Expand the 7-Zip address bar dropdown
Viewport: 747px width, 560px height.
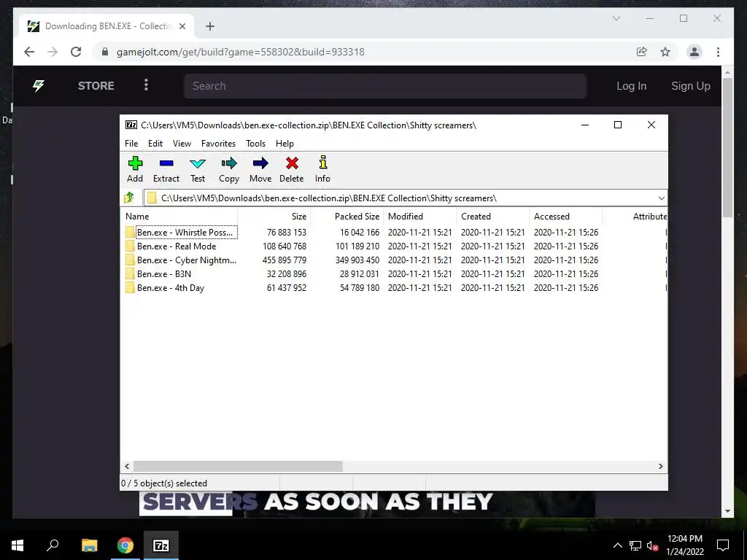point(661,198)
